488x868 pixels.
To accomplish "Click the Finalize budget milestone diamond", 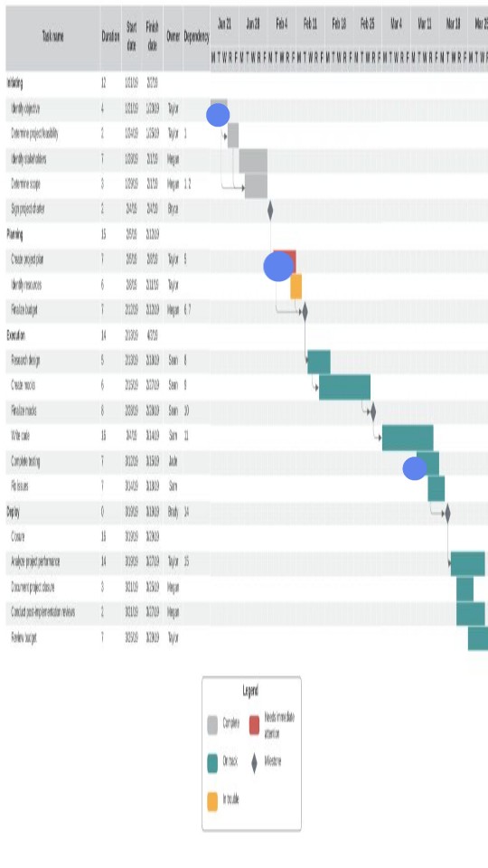I will click(x=305, y=311).
